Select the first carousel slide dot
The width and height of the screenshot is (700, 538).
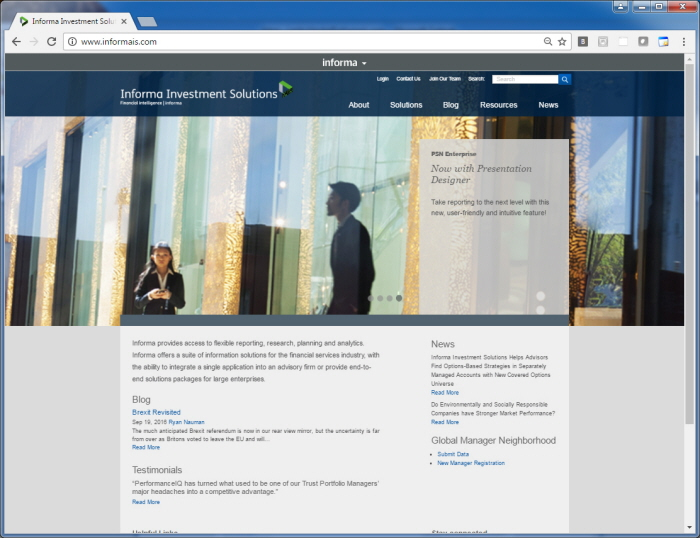pyautogui.click(x=371, y=298)
